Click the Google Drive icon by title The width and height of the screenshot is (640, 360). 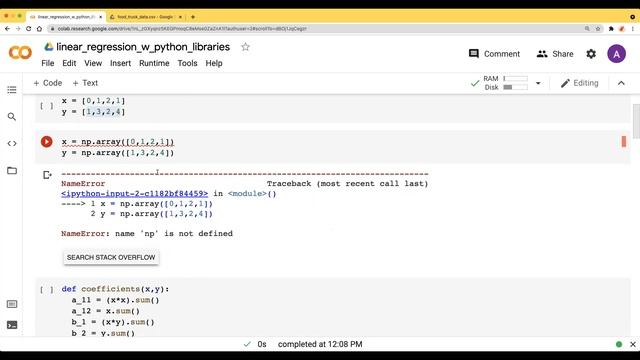49,47
